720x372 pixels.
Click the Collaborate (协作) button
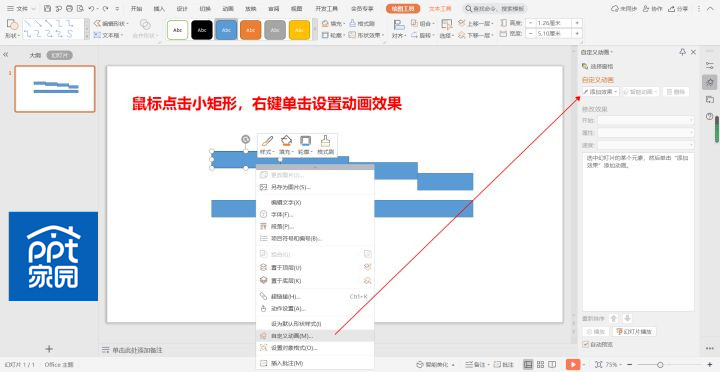tap(652, 8)
